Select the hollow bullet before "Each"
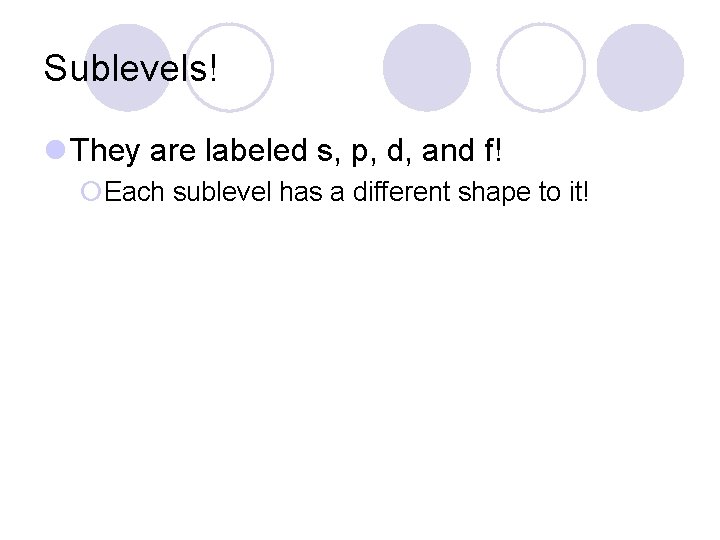Image resolution: width=720 pixels, height=540 pixels. (90, 191)
